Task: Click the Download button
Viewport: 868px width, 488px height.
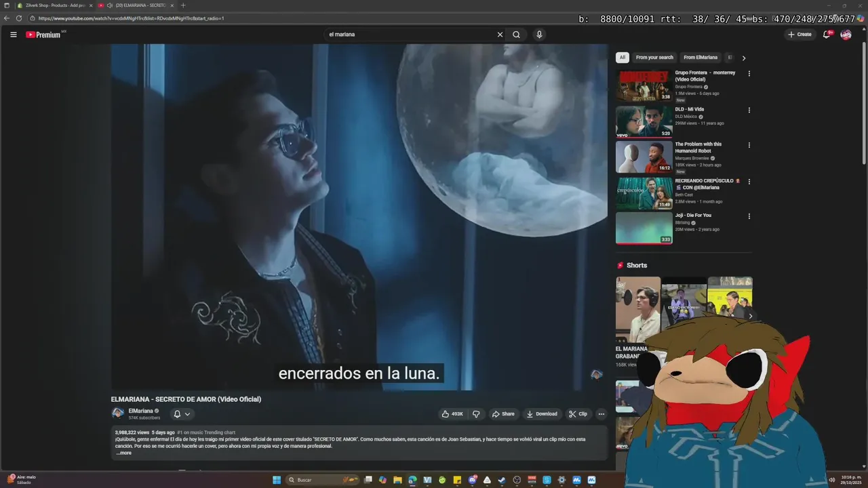Action: [542, 414]
